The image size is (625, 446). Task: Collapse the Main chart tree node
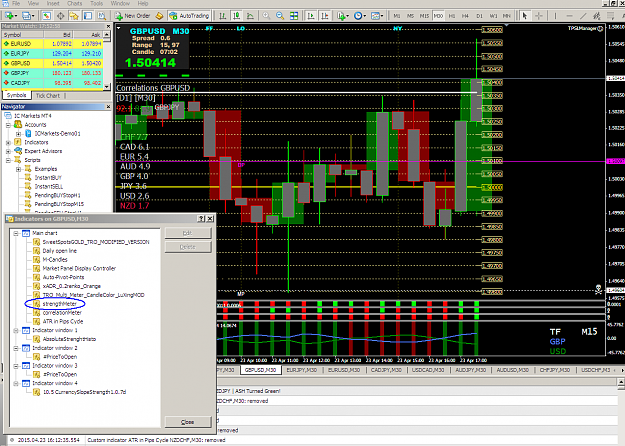[x=16, y=233]
